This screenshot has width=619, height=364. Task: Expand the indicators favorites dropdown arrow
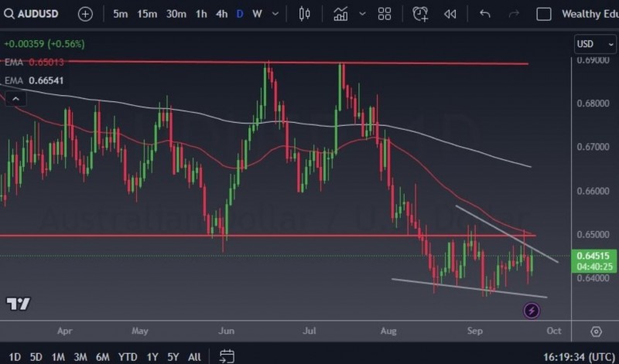point(362,14)
